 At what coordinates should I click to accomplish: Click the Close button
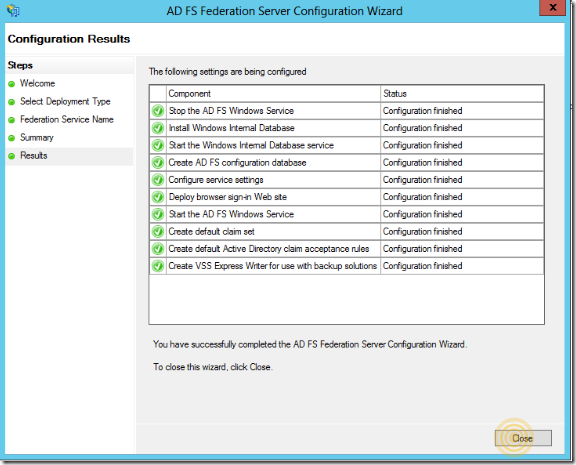click(523, 438)
